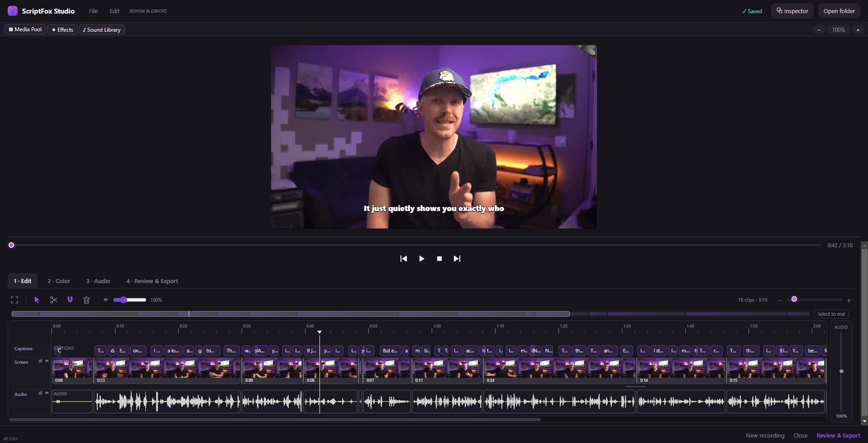Select the 0:15 screen clip

pyautogui.click(x=776, y=371)
